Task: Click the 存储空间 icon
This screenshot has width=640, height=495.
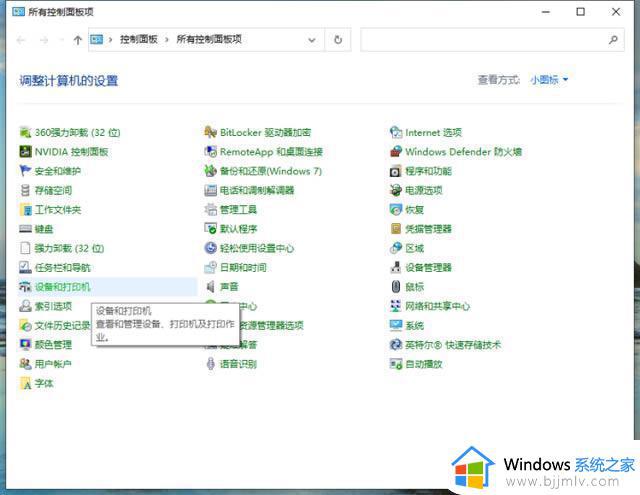Action: pos(25,190)
